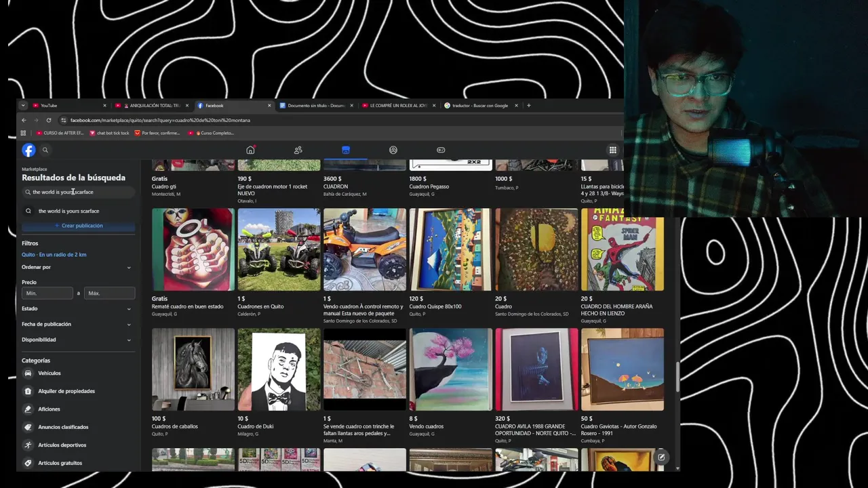Click the browser back arrow
Screen dimensions: 868x488
24,120
